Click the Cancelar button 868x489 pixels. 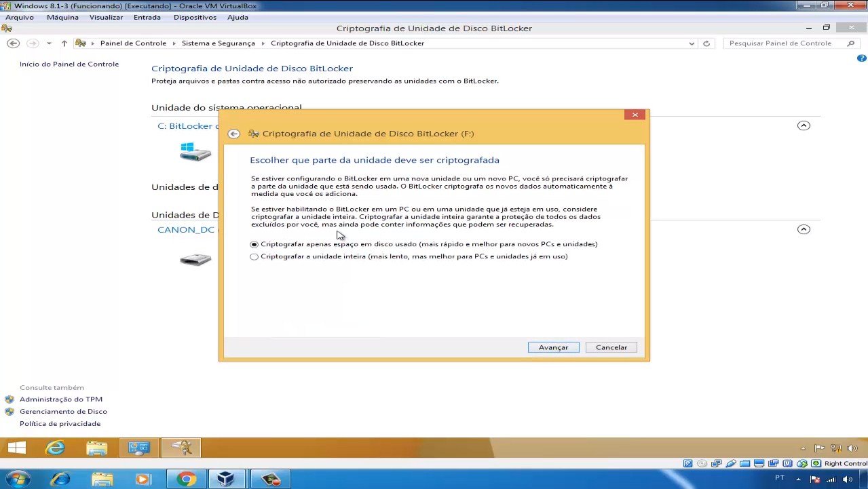[611, 347]
